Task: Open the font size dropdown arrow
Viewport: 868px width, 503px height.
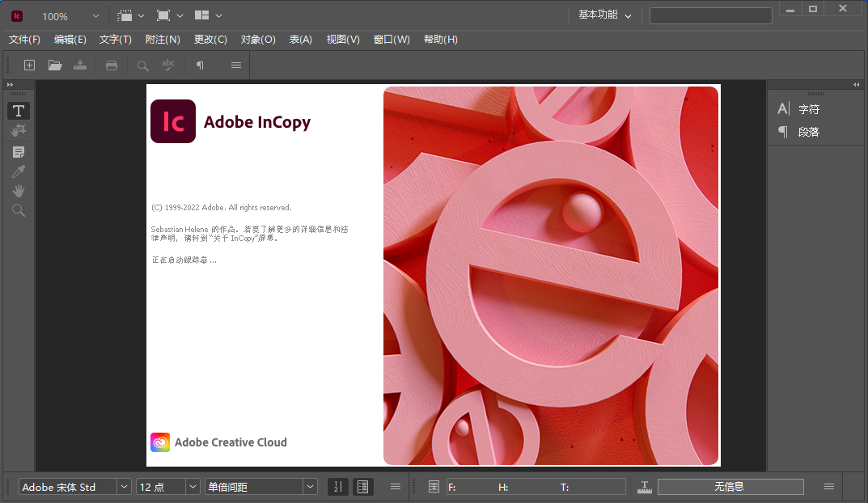Action: (x=193, y=487)
